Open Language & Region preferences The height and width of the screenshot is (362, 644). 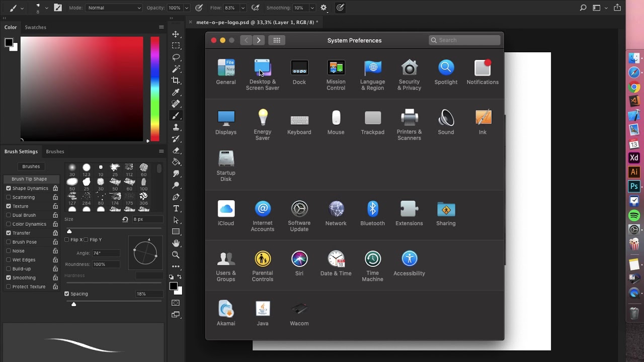pyautogui.click(x=373, y=74)
